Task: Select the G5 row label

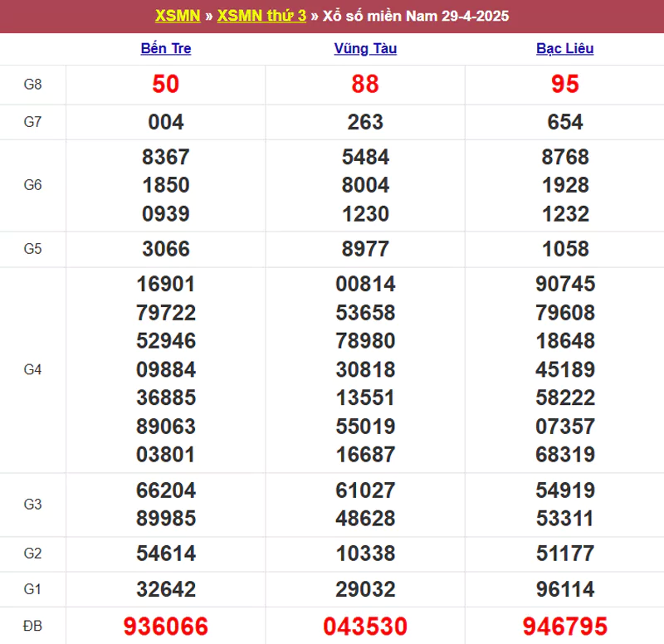Action: pos(32,248)
